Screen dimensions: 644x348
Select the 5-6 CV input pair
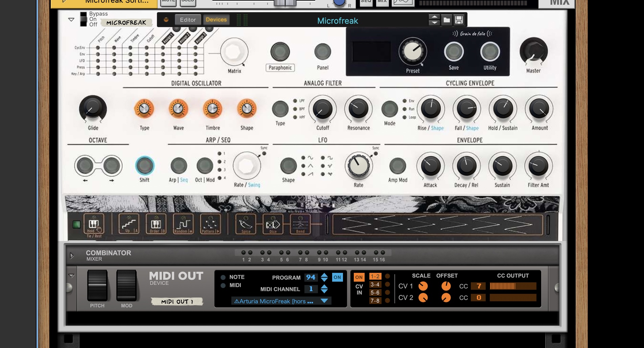point(375,292)
